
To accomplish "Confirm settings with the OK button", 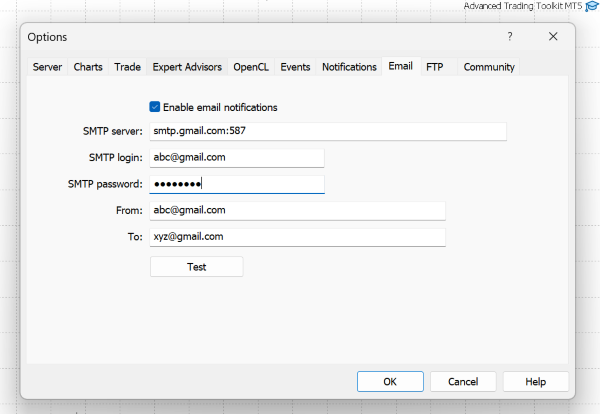I will point(390,381).
